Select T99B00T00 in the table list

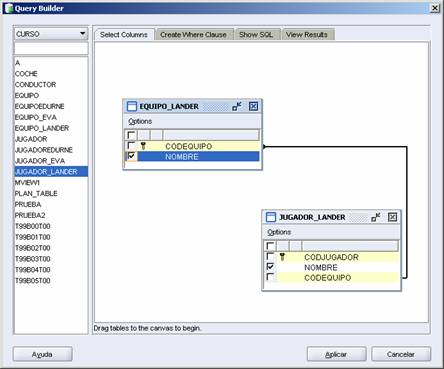click(x=51, y=226)
